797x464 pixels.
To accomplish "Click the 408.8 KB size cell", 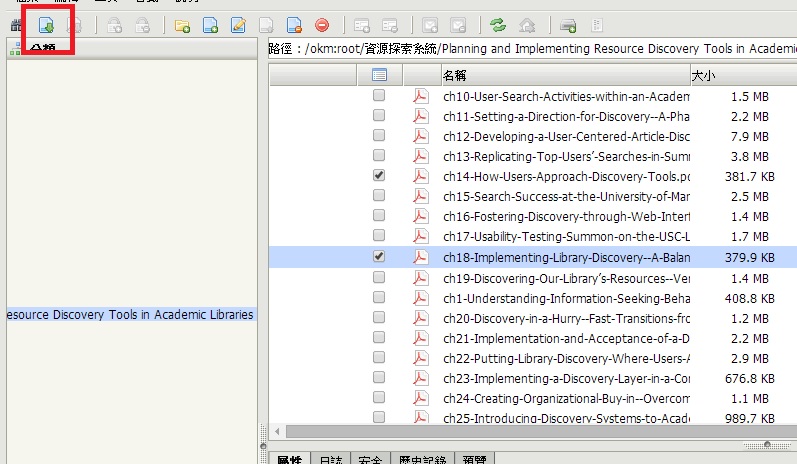I will 750,299.
